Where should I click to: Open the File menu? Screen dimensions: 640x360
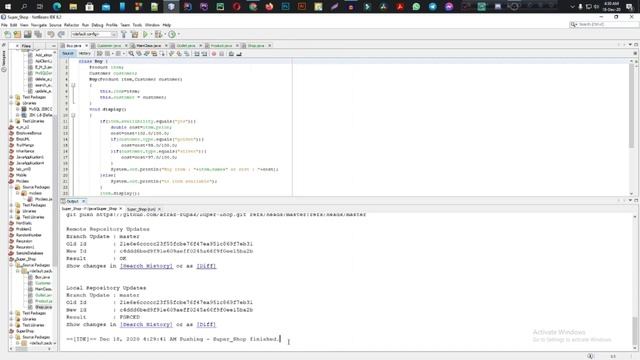4,25
